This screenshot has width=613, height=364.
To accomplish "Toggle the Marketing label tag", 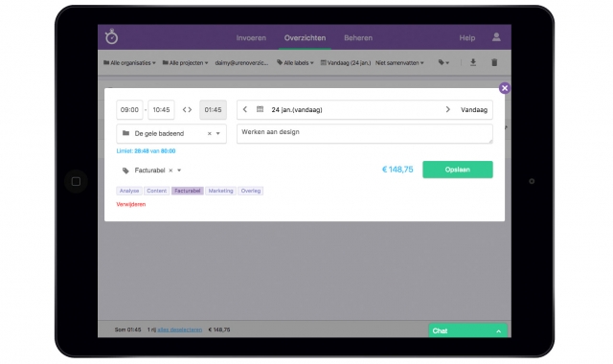I will [x=220, y=191].
